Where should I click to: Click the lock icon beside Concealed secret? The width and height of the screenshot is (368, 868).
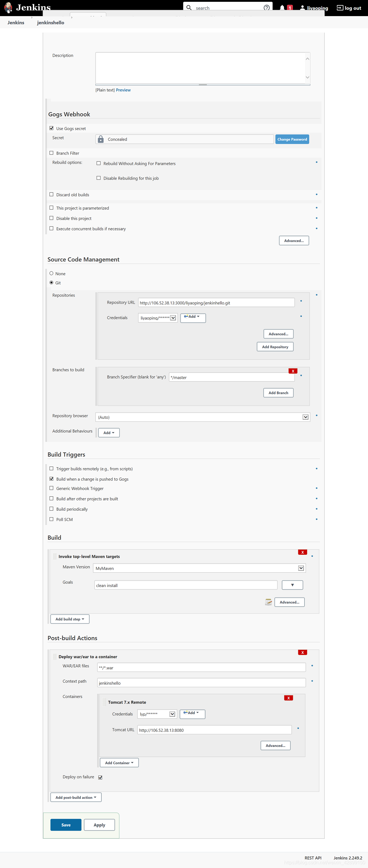click(x=100, y=139)
